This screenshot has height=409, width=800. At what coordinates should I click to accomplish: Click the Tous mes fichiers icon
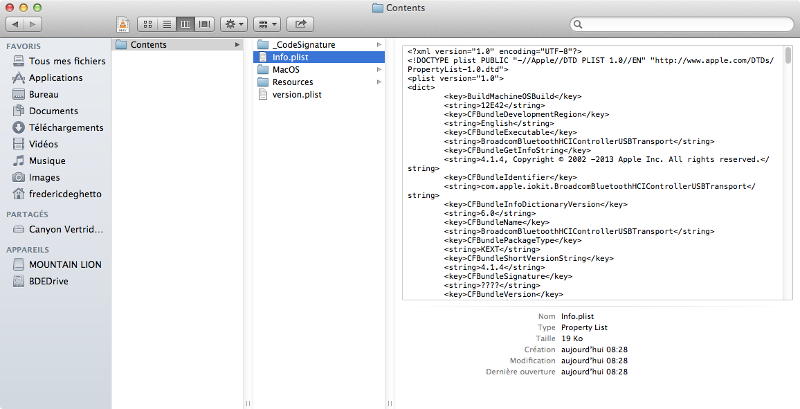tap(18, 61)
